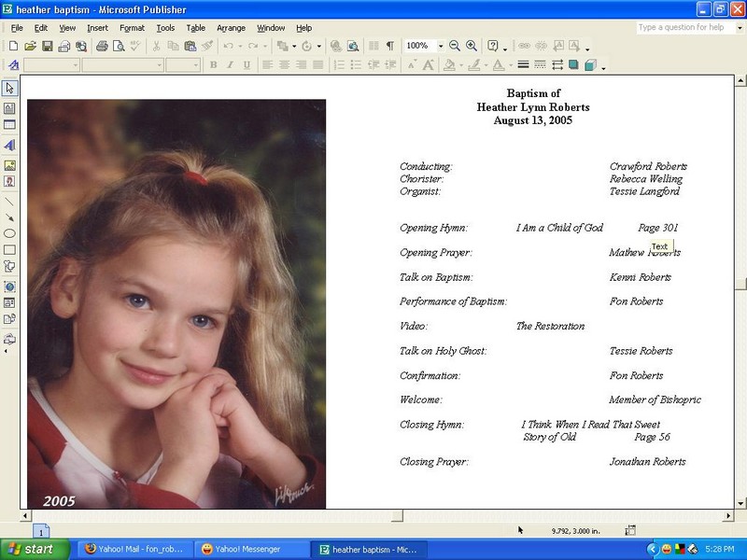Activate the Select Objects arrow tool
This screenshot has height=560, width=747.
pyautogui.click(x=9, y=89)
